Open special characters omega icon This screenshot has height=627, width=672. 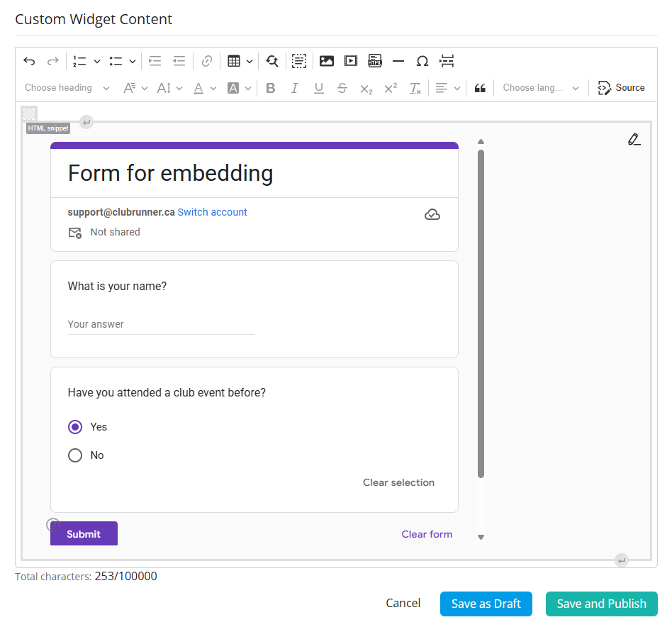tap(422, 62)
